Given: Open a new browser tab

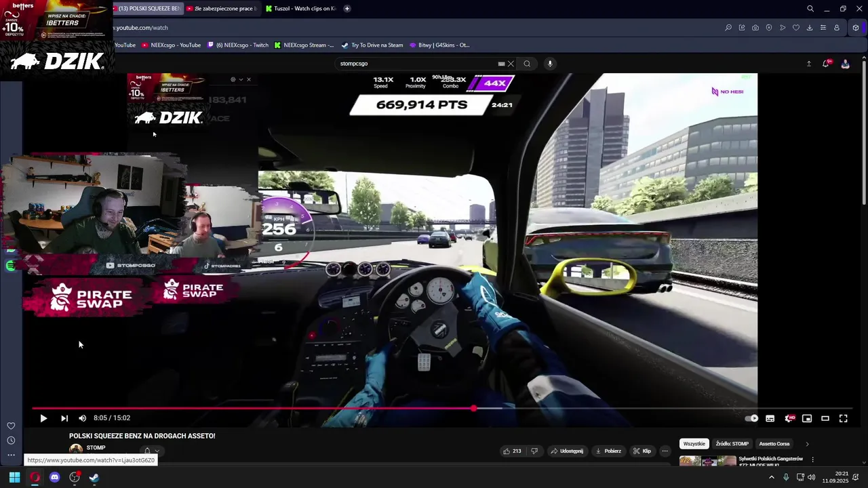Looking at the screenshot, I should (x=347, y=9).
